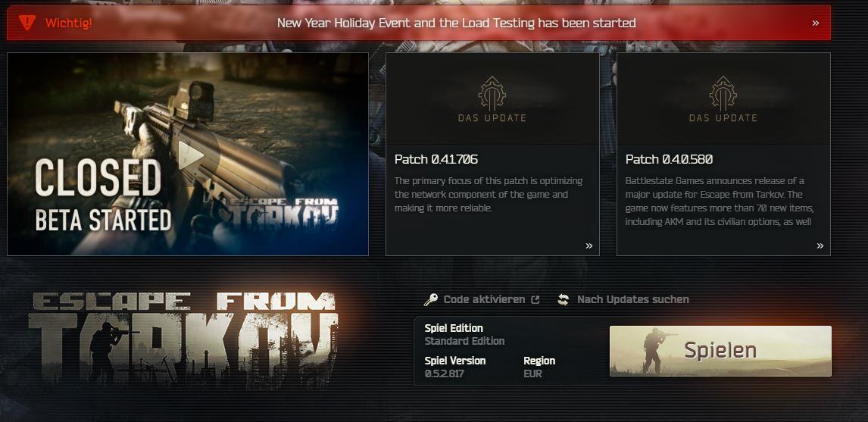Click the Wichtig! label in the banner
The image size is (868, 422).
click(69, 23)
